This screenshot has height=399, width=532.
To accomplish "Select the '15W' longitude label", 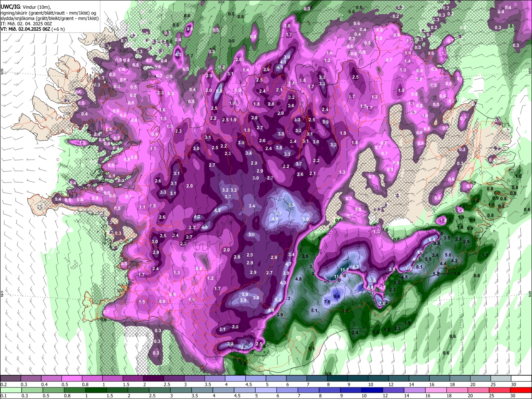I will pos(441,2).
